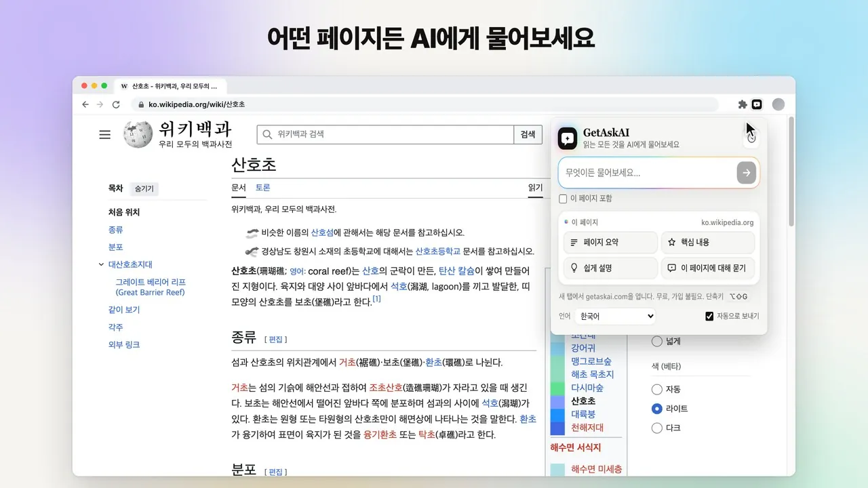Click the page vertical scrollbar

click(x=791, y=171)
